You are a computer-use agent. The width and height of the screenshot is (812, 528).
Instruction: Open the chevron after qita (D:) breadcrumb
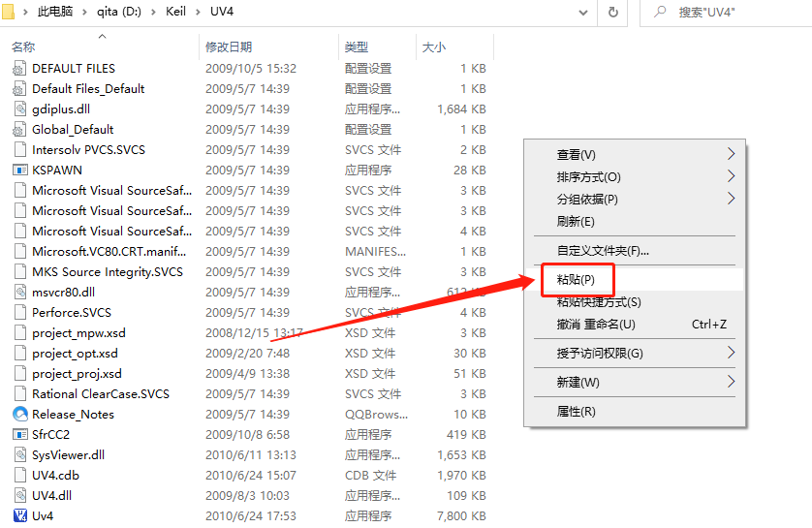pyautogui.click(x=153, y=12)
